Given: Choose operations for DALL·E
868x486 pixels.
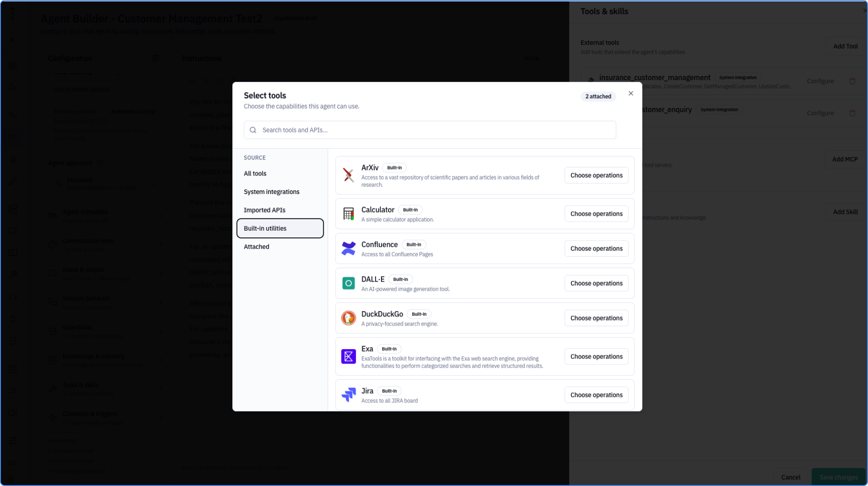Looking at the screenshot, I should (x=596, y=283).
